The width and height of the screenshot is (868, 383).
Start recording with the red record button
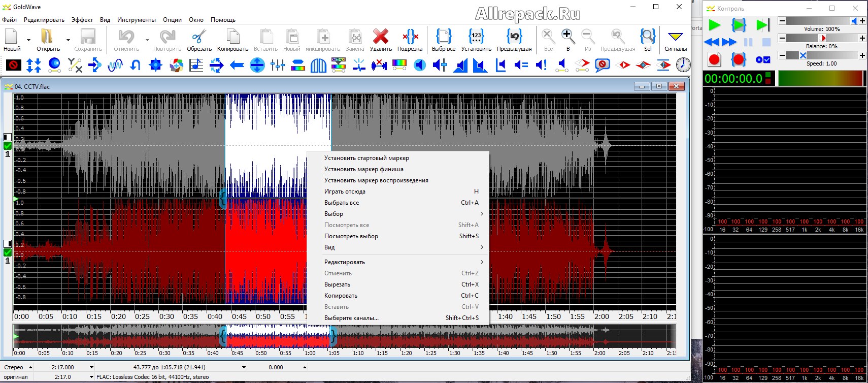pyautogui.click(x=714, y=59)
